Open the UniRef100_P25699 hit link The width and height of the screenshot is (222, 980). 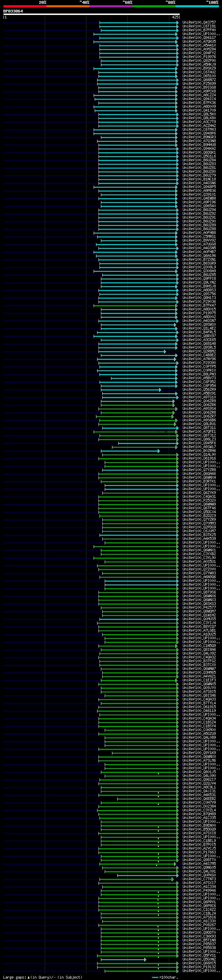pyautogui.click(x=199, y=84)
